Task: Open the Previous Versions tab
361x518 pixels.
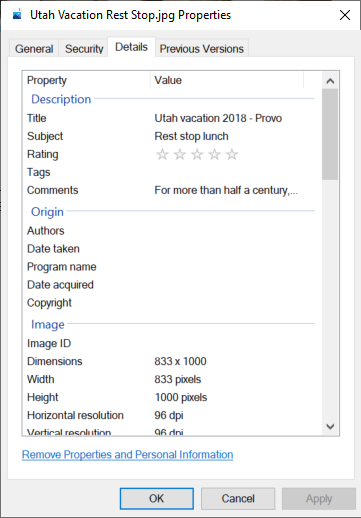Action: point(202,49)
